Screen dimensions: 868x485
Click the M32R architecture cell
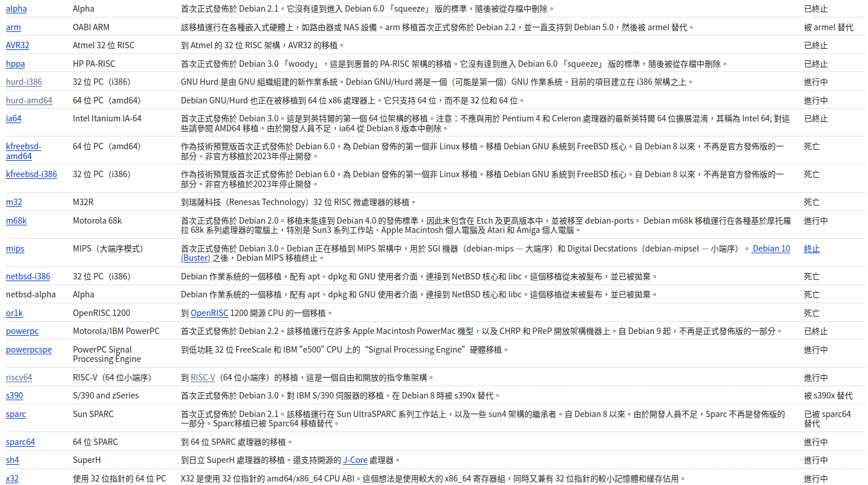click(x=83, y=202)
